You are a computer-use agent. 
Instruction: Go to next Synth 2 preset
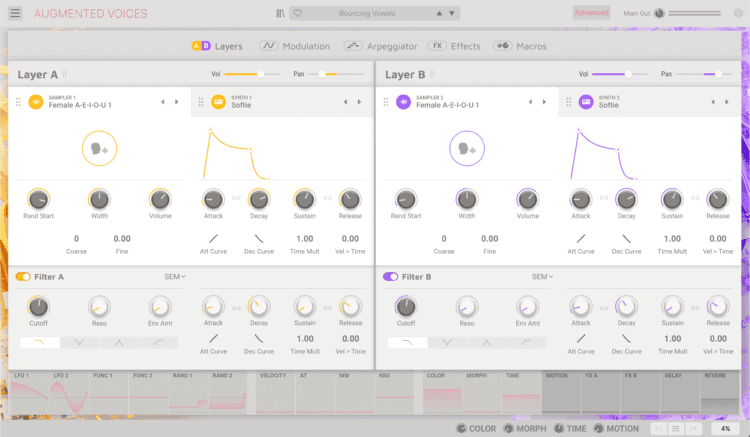point(727,102)
